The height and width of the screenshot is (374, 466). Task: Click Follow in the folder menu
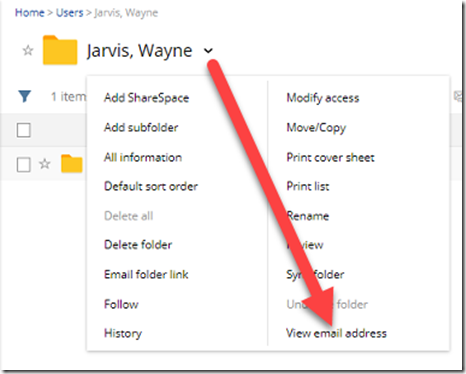[121, 304]
